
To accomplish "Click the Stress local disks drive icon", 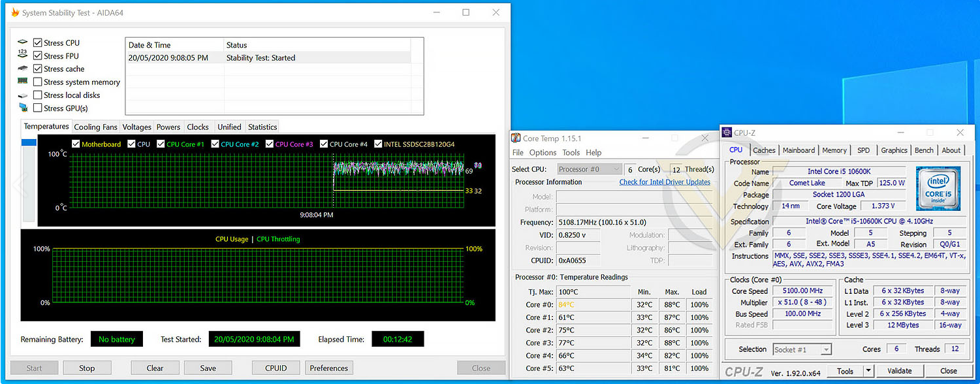I will pyautogui.click(x=23, y=95).
